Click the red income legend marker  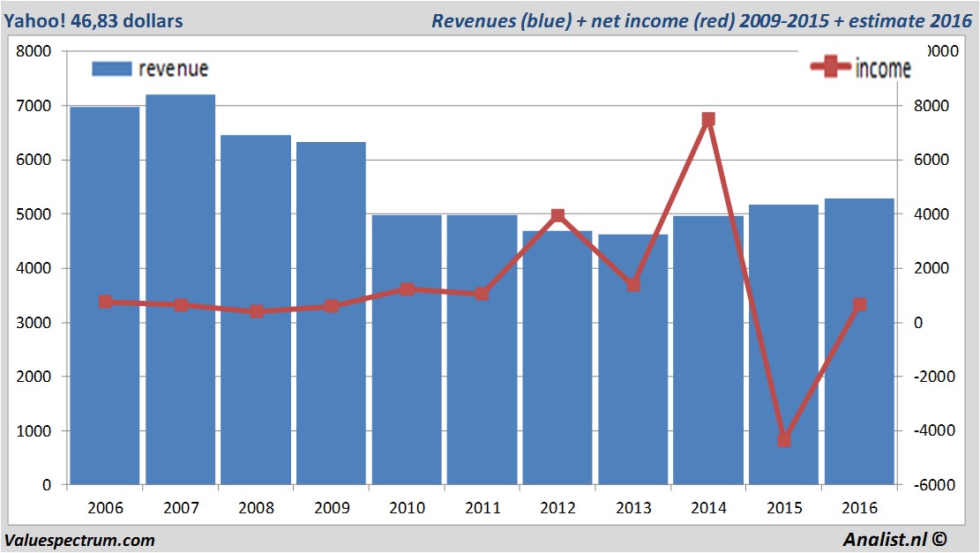click(x=830, y=66)
